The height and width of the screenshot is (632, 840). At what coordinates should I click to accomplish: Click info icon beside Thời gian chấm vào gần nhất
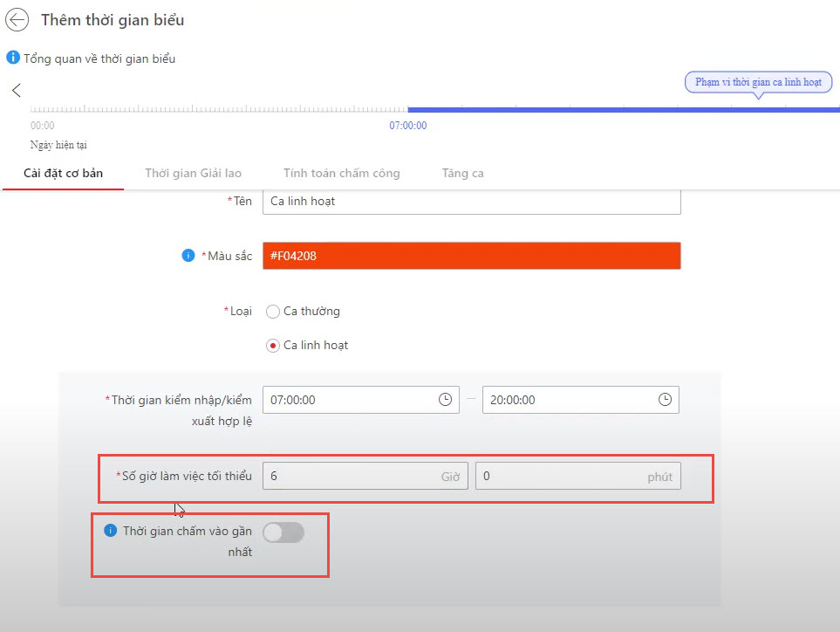tap(110, 531)
